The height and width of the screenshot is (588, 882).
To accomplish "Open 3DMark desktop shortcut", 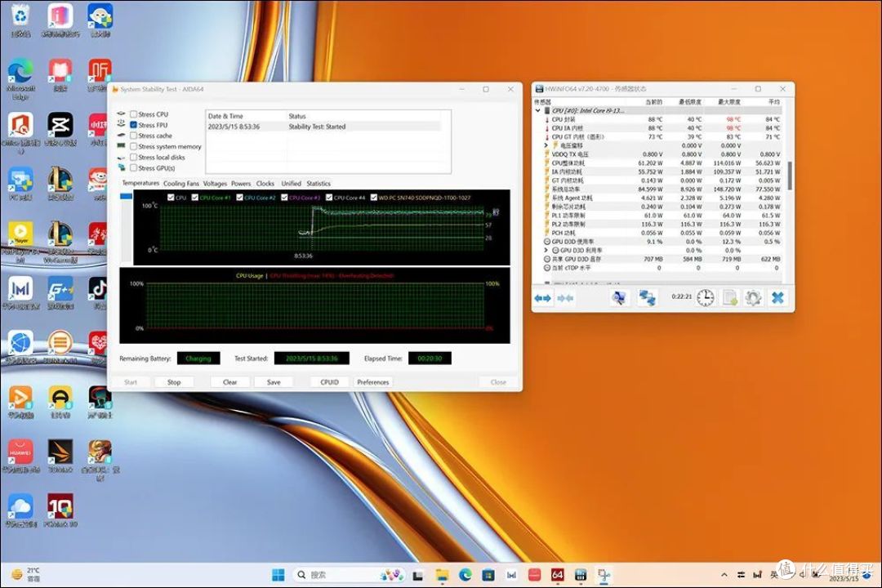I will click(x=60, y=456).
